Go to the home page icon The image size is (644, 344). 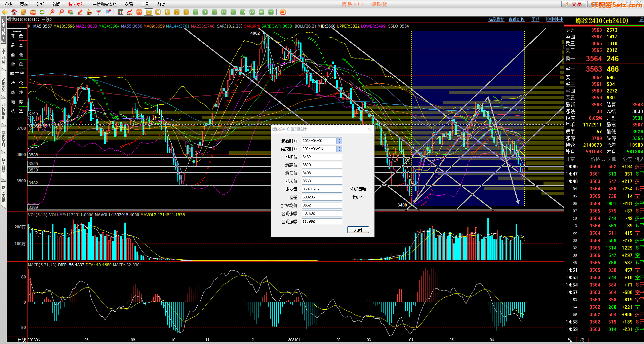click(14, 12)
